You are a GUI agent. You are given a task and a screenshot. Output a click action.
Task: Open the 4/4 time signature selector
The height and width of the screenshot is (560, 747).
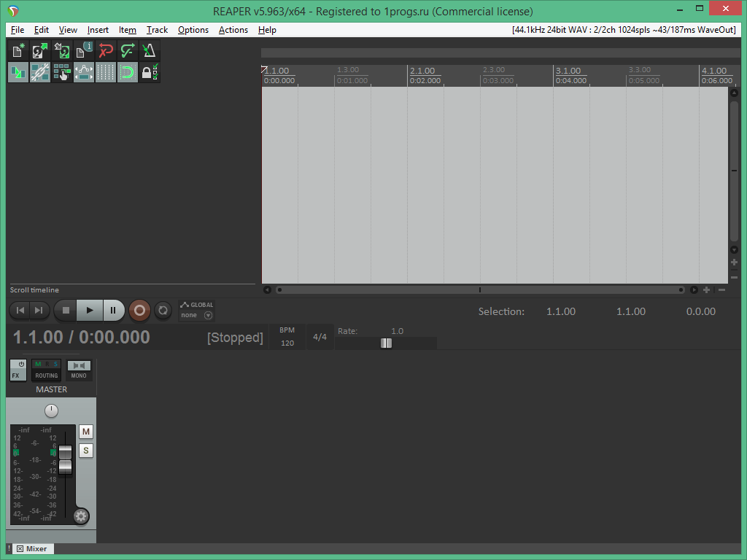tap(320, 337)
